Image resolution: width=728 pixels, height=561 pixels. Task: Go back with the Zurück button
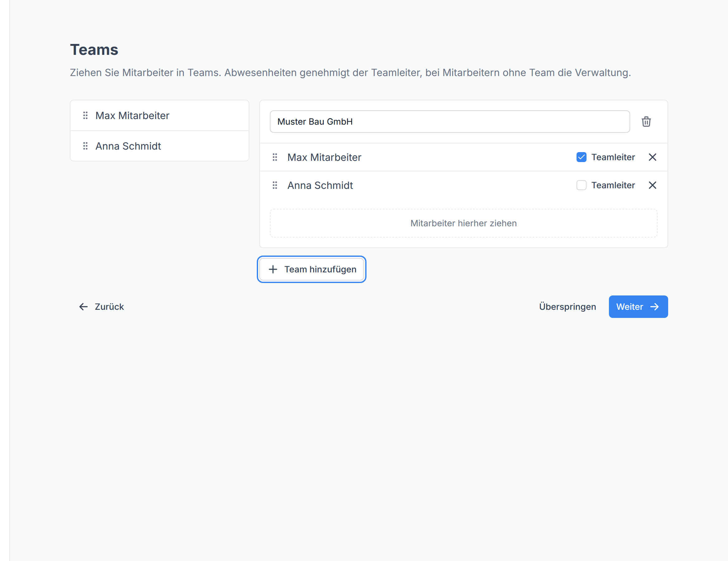pyautogui.click(x=101, y=307)
